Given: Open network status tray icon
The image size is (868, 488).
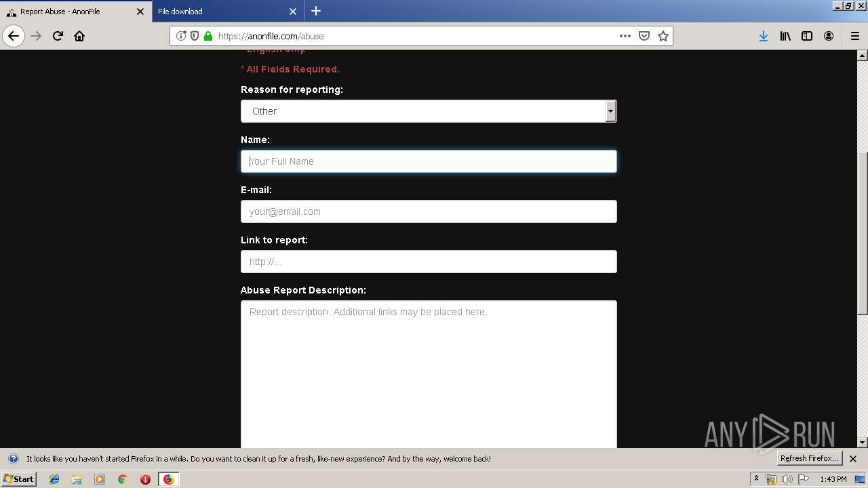Looking at the screenshot, I should point(771,479).
